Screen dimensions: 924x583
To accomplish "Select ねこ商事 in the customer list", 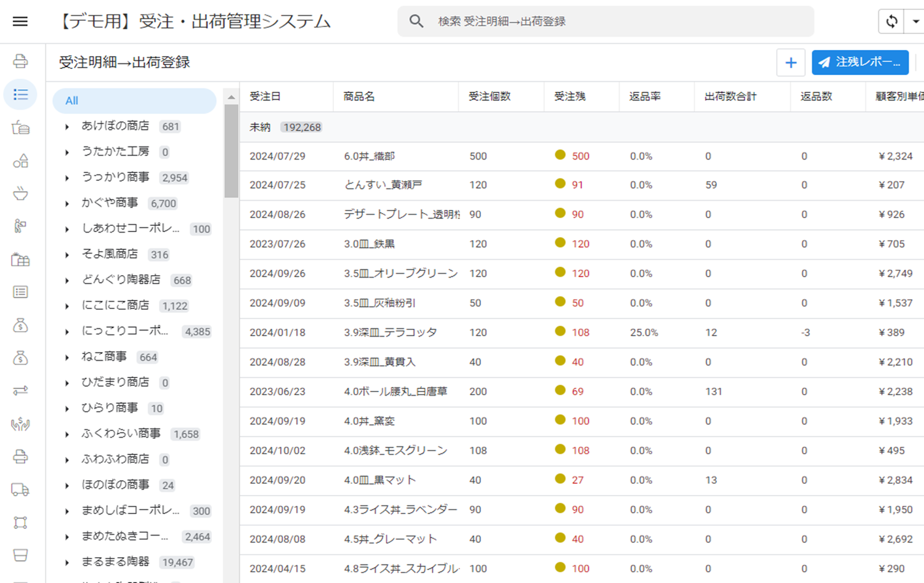I will tap(104, 357).
